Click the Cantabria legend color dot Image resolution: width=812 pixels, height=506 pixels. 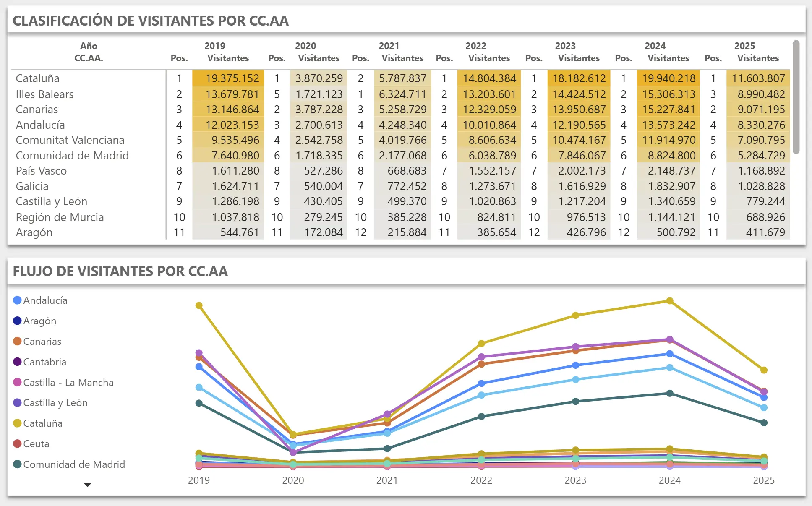coord(17,362)
